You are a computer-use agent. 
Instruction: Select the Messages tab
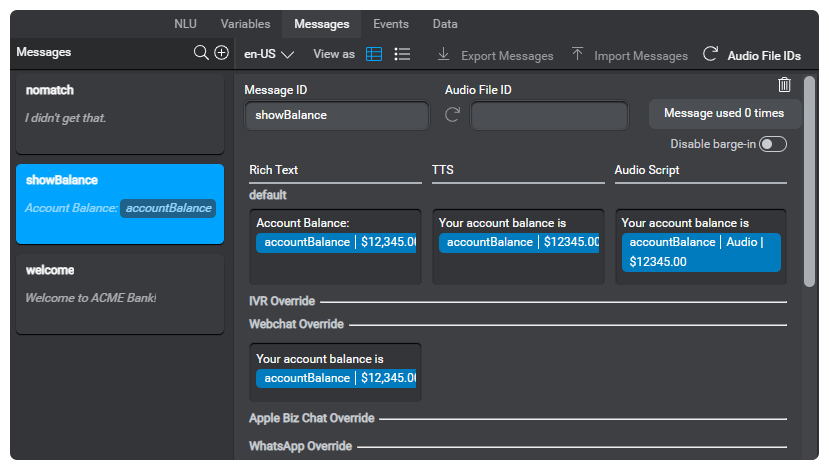tap(321, 24)
